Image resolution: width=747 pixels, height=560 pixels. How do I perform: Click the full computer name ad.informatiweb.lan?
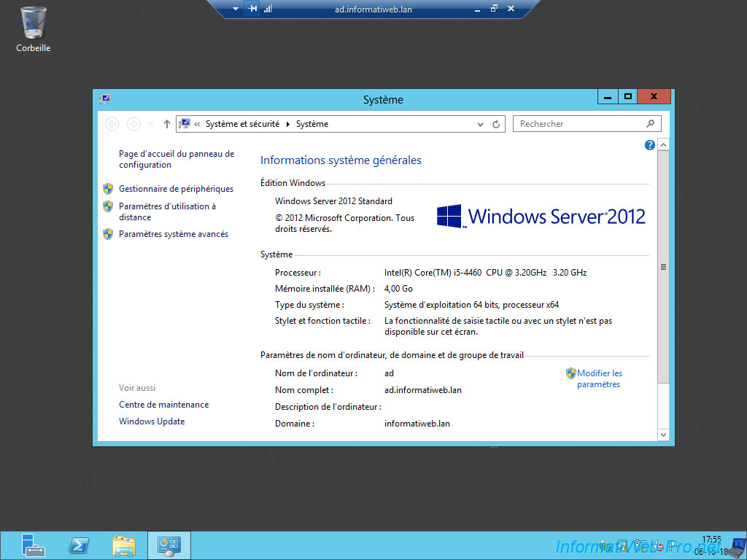click(x=423, y=390)
